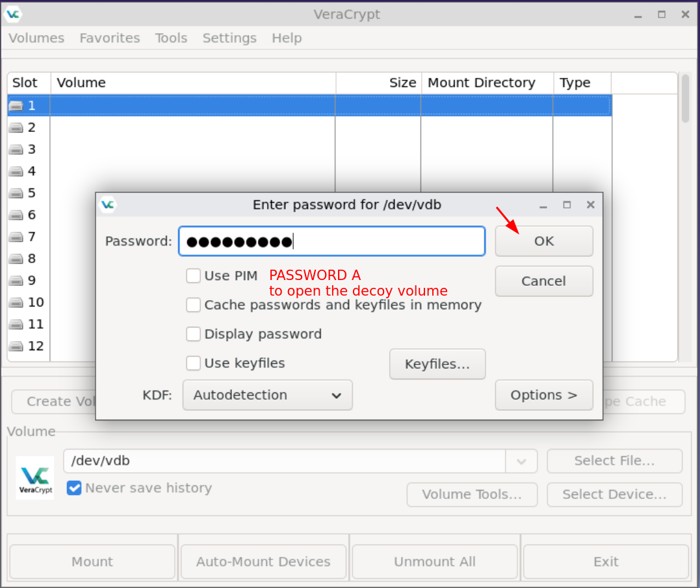The width and height of the screenshot is (700, 588).
Task: Expand the Options > section
Action: pyautogui.click(x=544, y=395)
